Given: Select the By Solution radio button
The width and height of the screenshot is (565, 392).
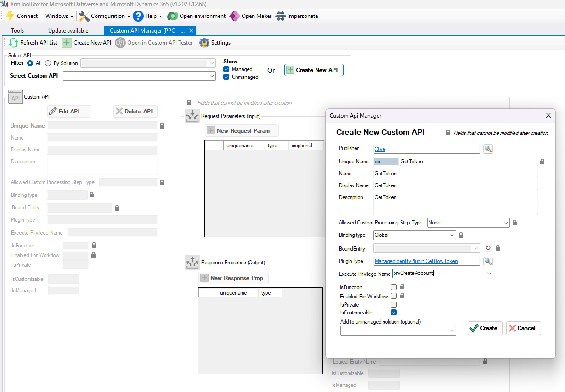Looking at the screenshot, I should coord(48,63).
